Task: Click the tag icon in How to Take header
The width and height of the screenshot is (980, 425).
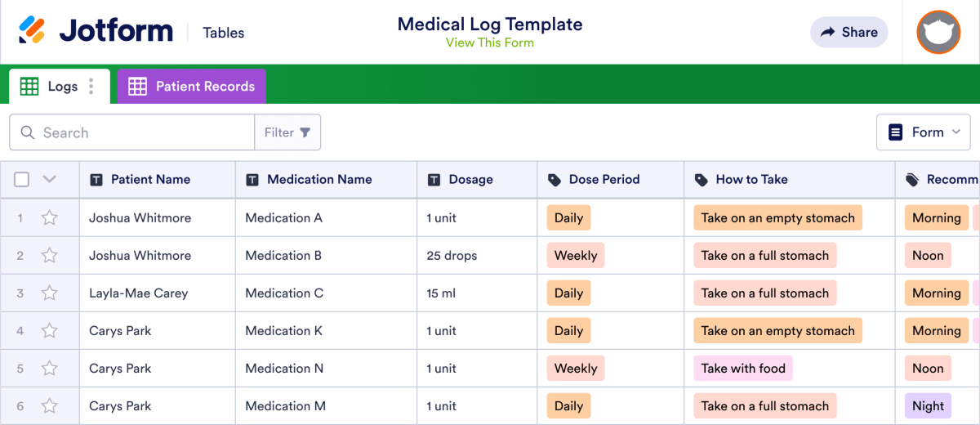Action: [702, 180]
